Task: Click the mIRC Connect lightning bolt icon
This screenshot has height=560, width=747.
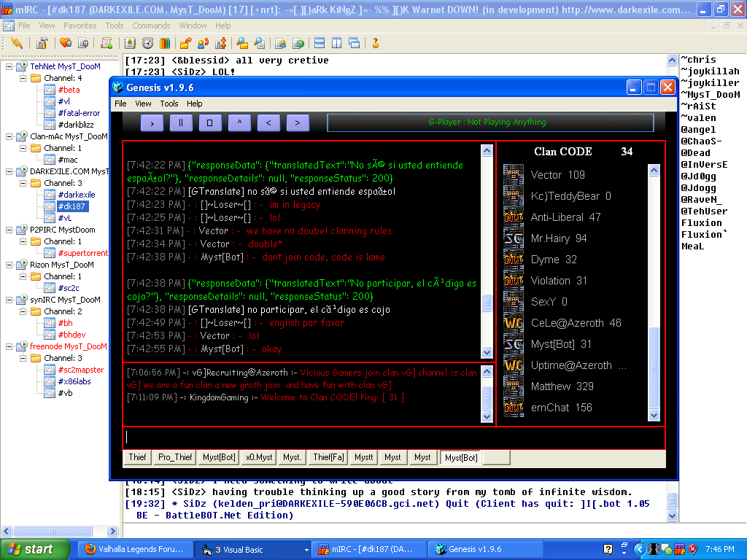Action: coord(16,43)
